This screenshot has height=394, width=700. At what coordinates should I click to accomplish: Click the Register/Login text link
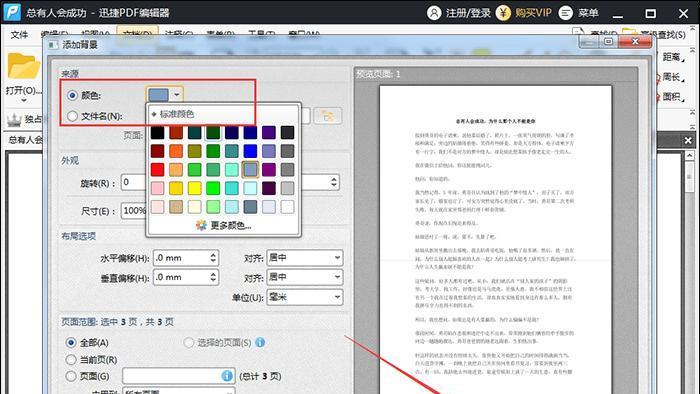[x=468, y=12]
